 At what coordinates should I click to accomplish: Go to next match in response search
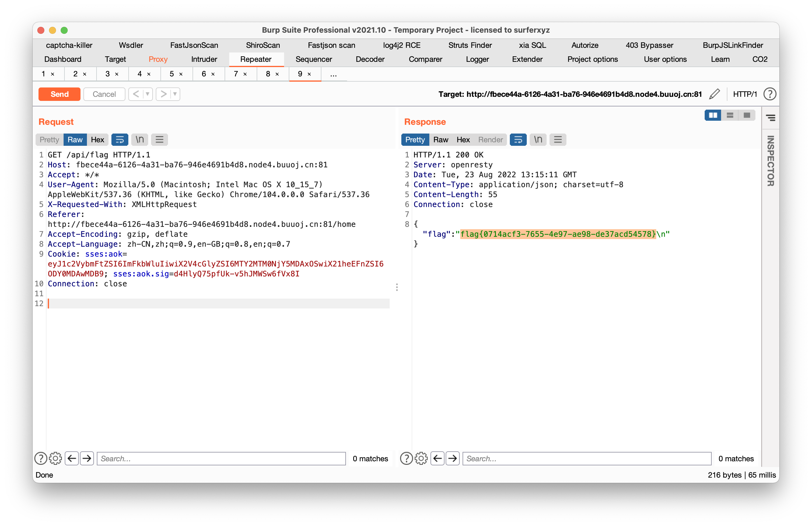(x=452, y=458)
